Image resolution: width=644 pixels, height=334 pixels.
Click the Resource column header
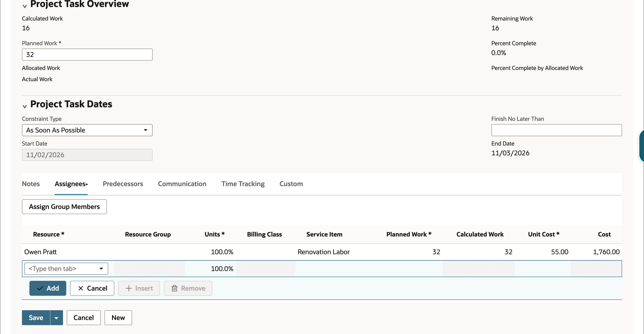click(x=49, y=234)
